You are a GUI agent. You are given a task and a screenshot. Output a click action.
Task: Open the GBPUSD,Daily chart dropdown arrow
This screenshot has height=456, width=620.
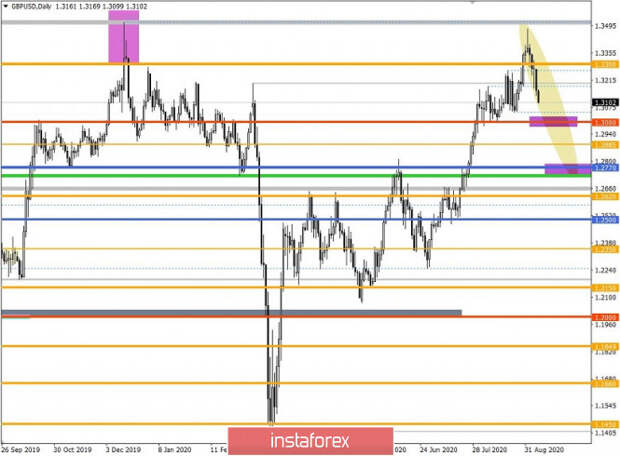tap(7, 7)
